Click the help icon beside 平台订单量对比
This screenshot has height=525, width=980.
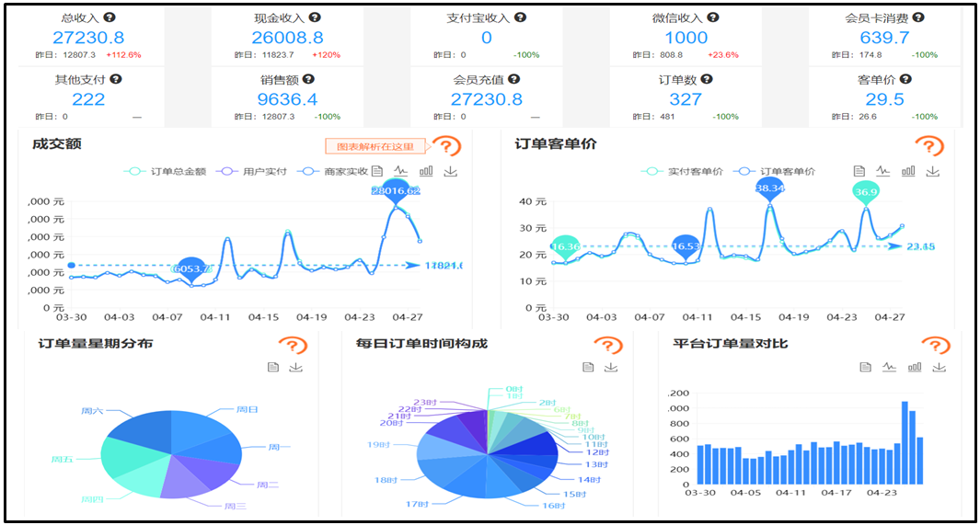(x=935, y=346)
